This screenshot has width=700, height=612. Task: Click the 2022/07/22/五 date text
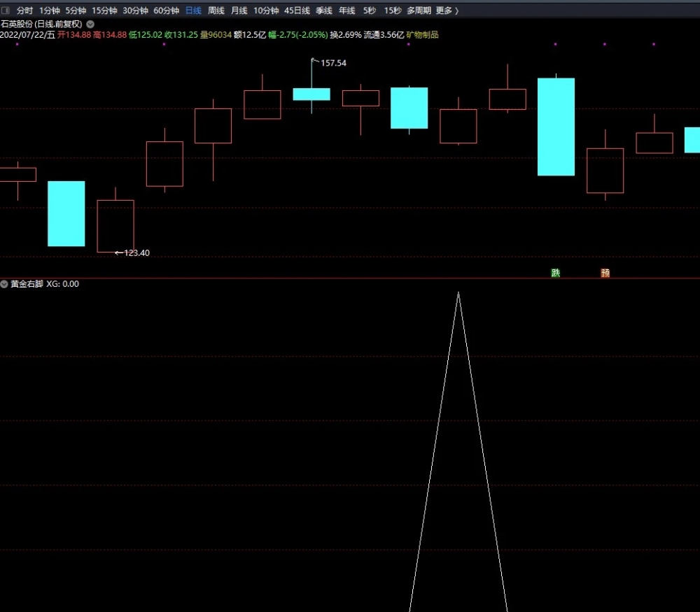[28, 35]
